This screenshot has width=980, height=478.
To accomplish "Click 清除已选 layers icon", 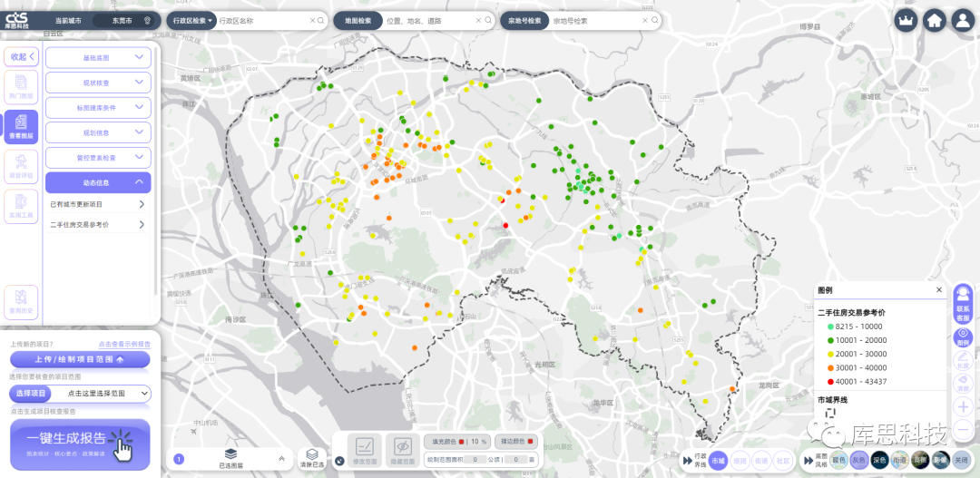I will (312, 459).
